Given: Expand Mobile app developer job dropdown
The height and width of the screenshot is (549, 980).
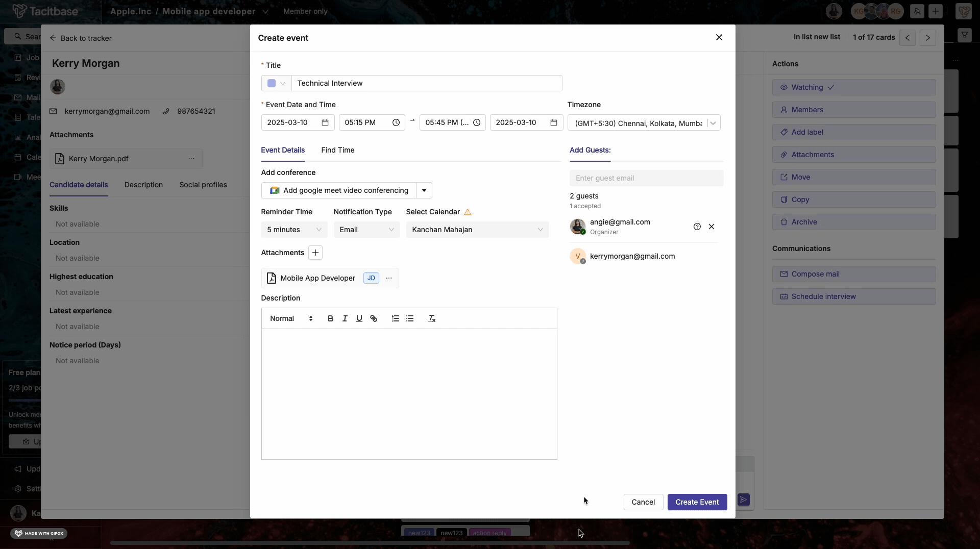Looking at the screenshot, I should (265, 11).
